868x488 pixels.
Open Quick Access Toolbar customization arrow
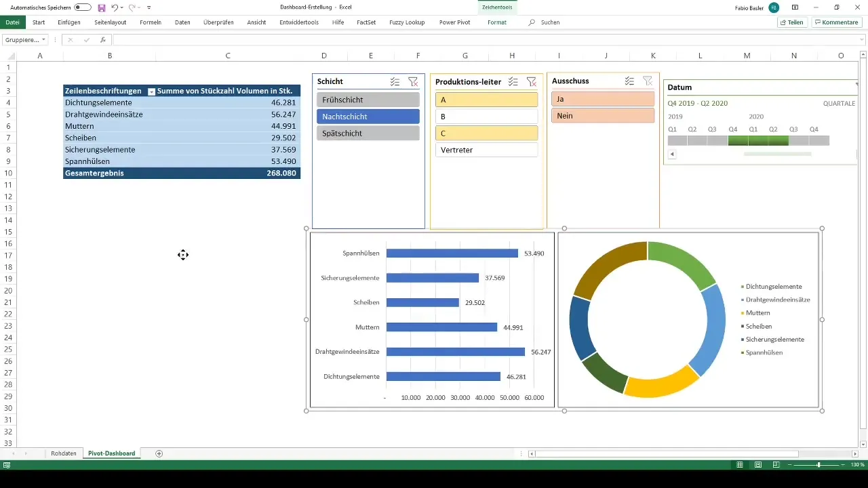point(149,7)
